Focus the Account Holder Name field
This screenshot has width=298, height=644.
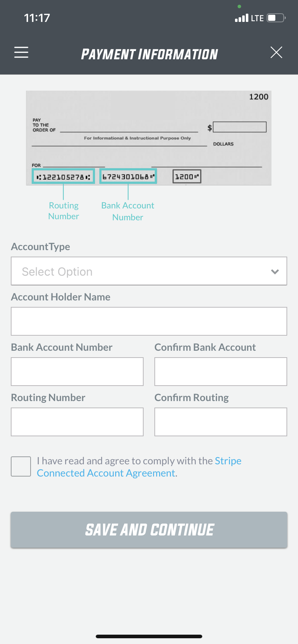tap(149, 321)
